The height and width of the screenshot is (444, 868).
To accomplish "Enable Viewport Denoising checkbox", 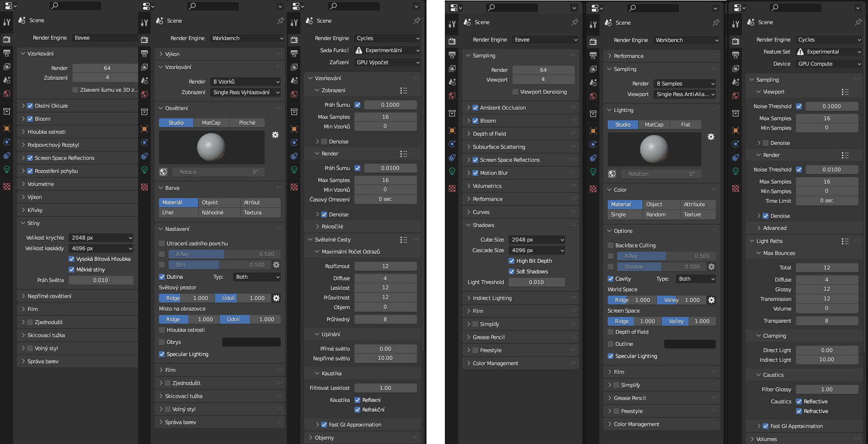I will (515, 92).
